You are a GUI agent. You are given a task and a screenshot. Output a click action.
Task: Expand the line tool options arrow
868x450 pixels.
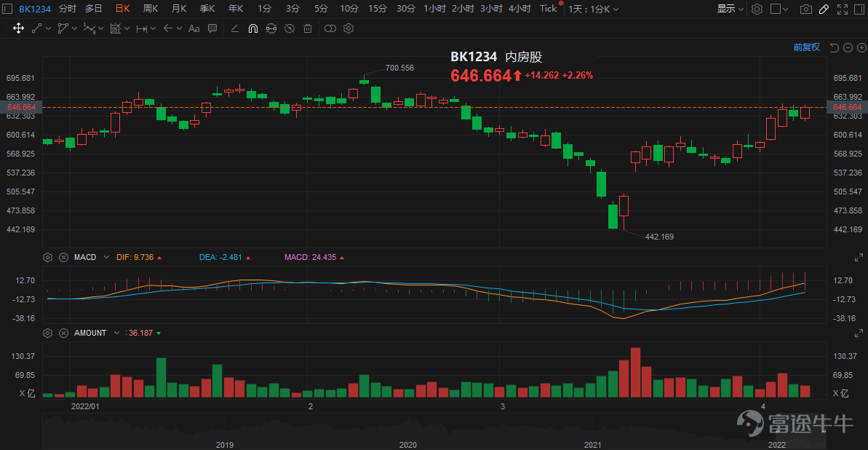point(49,28)
